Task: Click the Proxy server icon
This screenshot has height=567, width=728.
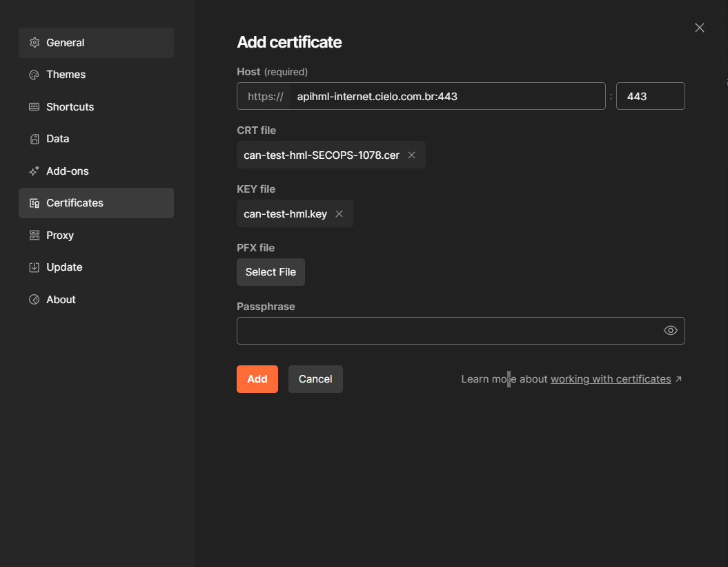Action: point(35,236)
